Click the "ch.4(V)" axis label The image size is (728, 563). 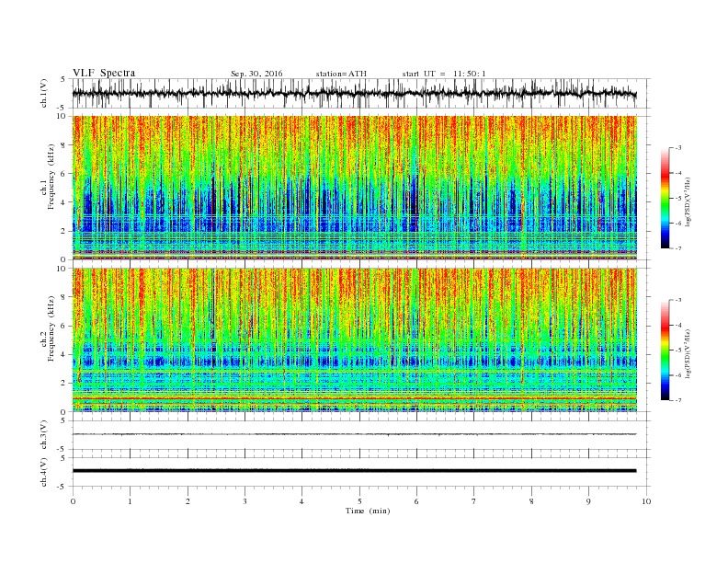point(44,472)
